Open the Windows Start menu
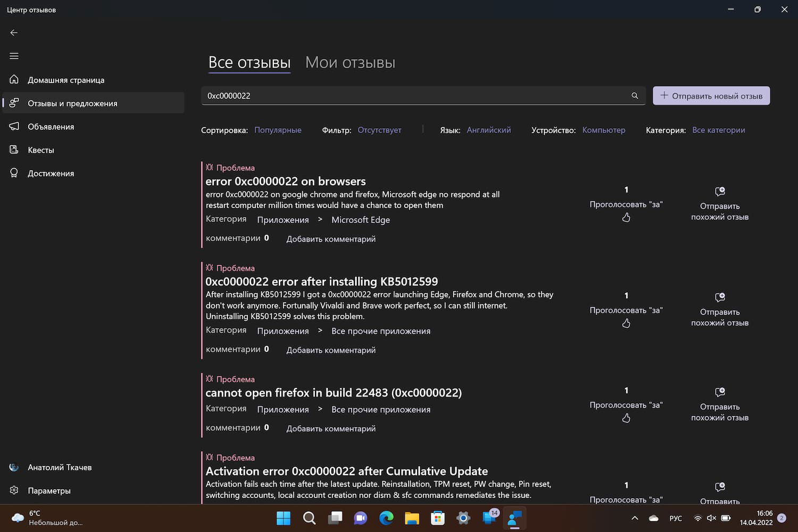Viewport: 798px width, 532px height. click(284, 518)
